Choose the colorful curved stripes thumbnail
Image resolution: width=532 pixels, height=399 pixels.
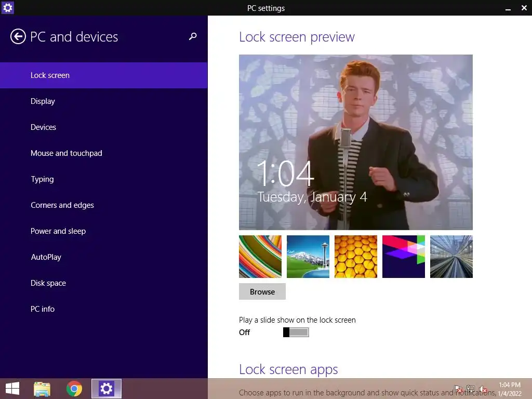[x=260, y=257]
